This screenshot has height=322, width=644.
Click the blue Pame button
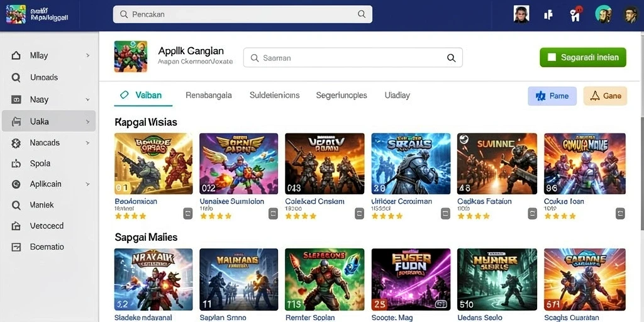tap(552, 96)
